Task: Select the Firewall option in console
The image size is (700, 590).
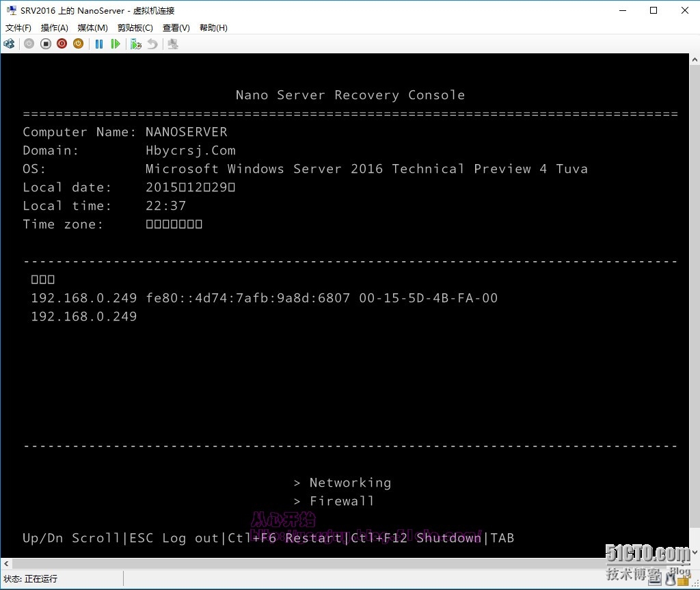Action: click(x=342, y=501)
